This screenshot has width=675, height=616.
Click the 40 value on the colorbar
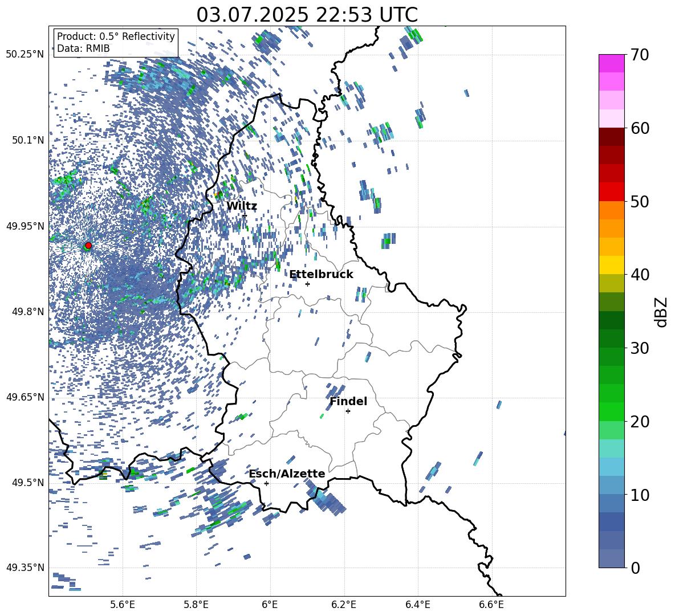(640, 275)
